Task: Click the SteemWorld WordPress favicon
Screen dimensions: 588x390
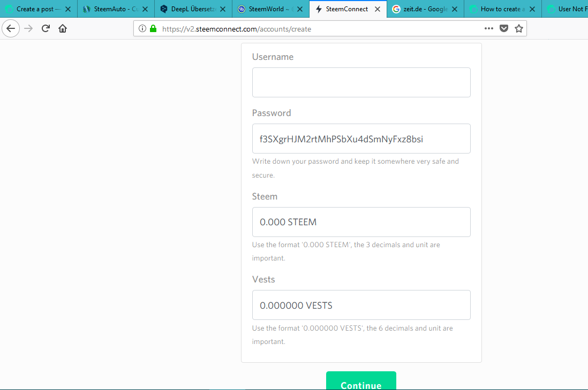Action: point(242,9)
